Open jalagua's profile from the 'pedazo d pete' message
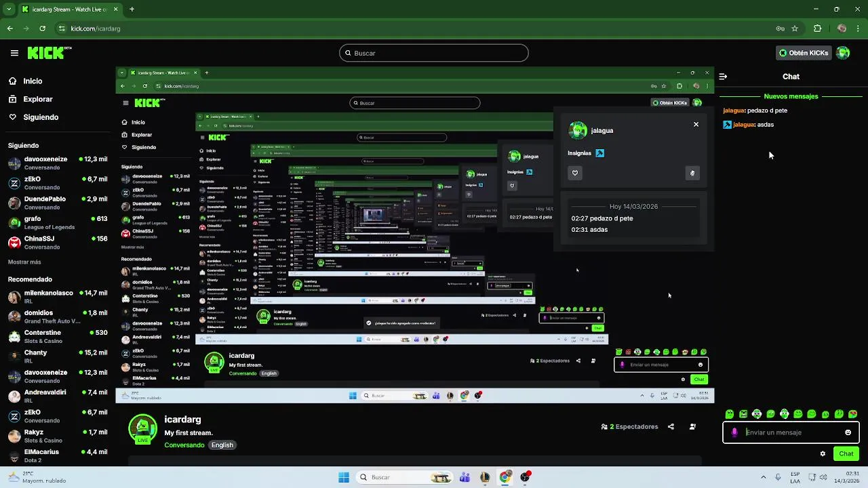Image resolution: width=868 pixels, height=488 pixels. (x=734, y=110)
